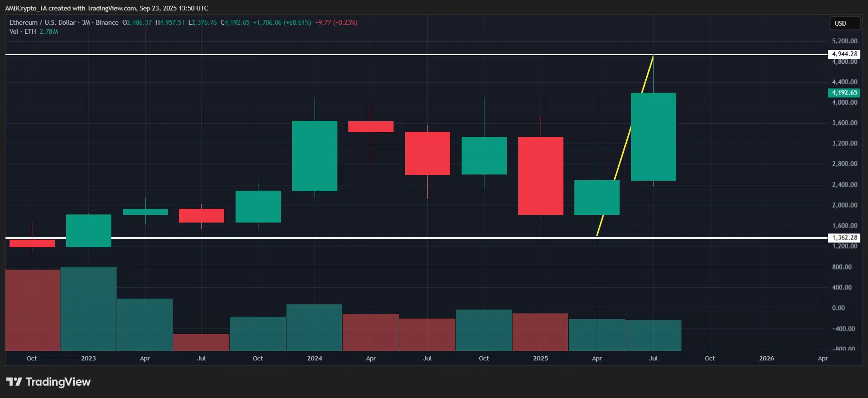Click the large red candle above the 2025 label
Viewport: 868px width, 398px height.
pos(541,176)
